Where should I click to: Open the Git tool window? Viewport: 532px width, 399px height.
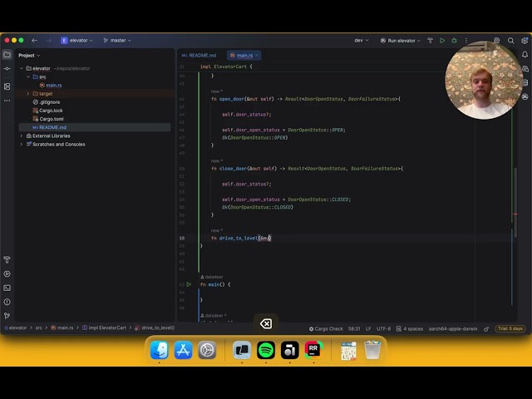7,316
